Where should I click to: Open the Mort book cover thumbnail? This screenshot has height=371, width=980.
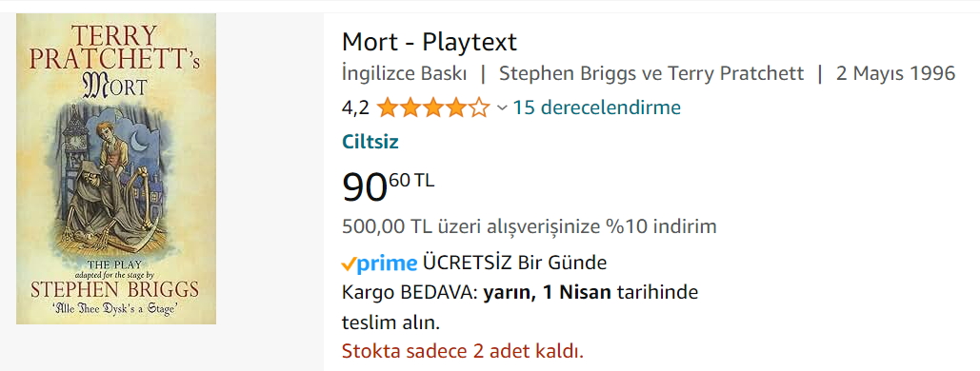pyautogui.click(x=116, y=168)
